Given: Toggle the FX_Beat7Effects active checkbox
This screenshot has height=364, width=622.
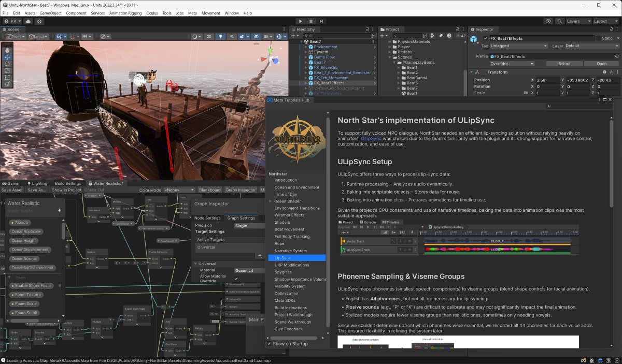Looking at the screenshot, I should click(x=485, y=38).
